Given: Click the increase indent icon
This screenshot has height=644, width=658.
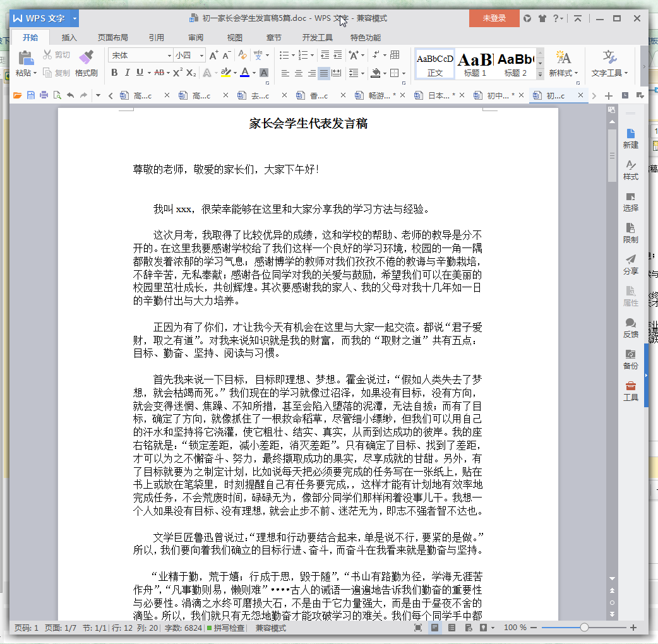Looking at the screenshot, I should (x=338, y=55).
